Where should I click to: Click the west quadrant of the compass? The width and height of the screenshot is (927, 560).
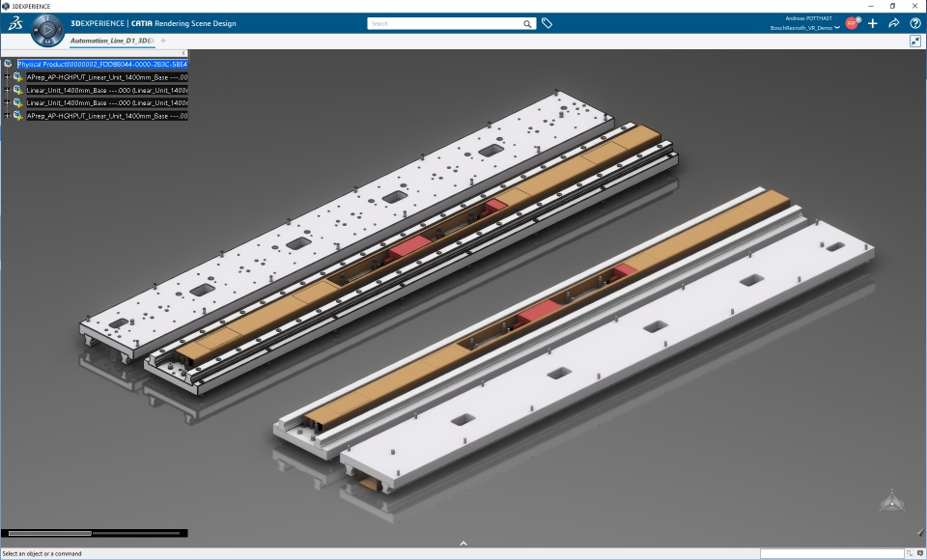[x=36, y=30]
